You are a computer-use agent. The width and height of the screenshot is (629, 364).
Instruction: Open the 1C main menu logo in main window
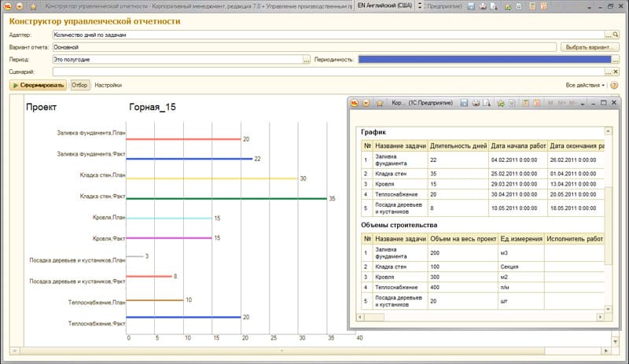(8, 6)
